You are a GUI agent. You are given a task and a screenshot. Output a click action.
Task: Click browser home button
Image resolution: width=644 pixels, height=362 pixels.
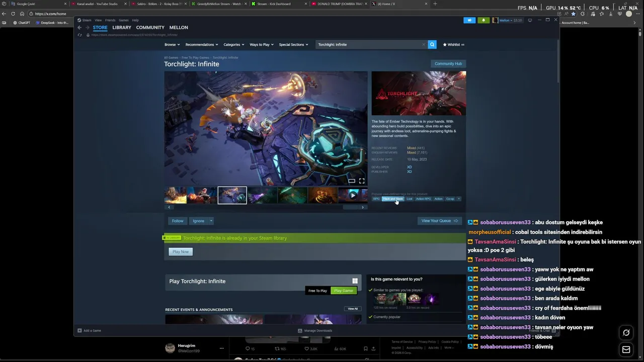click(22, 14)
